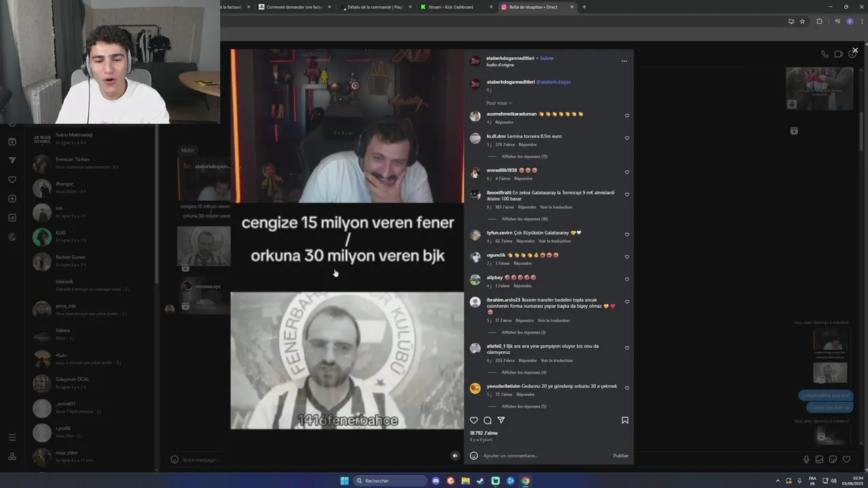Open Messages icon in Instagram sidebar
The width and height of the screenshot is (868, 488).
click(12, 161)
